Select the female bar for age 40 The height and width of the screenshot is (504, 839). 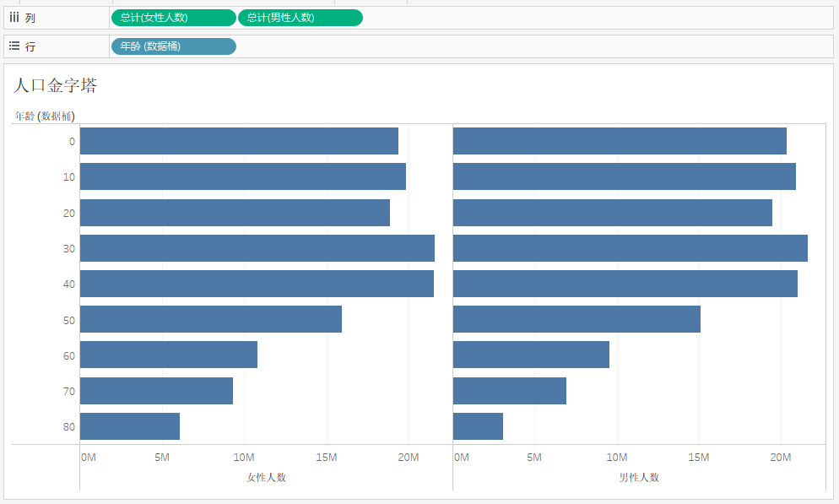(x=257, y=284)
